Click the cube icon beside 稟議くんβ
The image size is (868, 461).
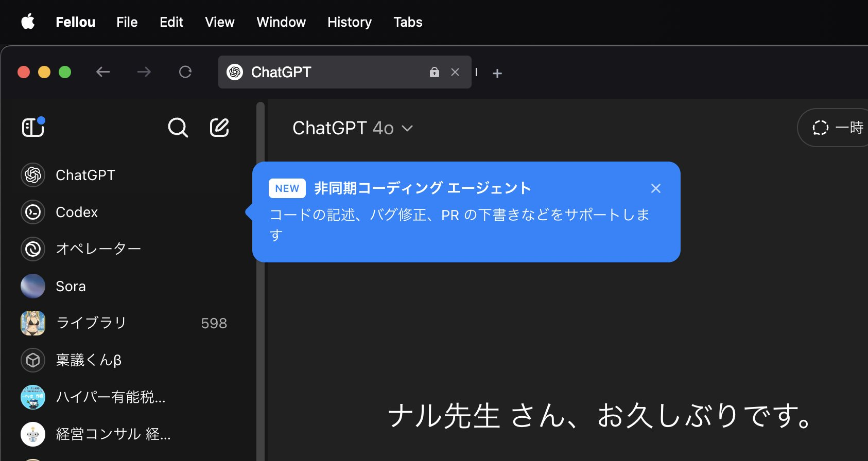tap(33, 360)
